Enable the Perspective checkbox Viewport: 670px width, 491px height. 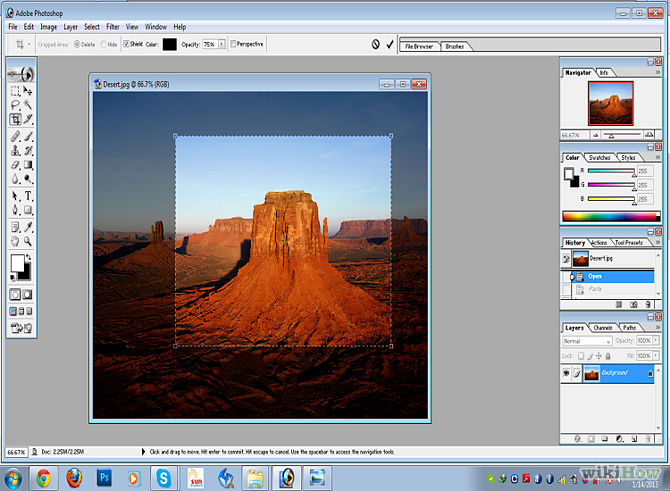point(233,44)
